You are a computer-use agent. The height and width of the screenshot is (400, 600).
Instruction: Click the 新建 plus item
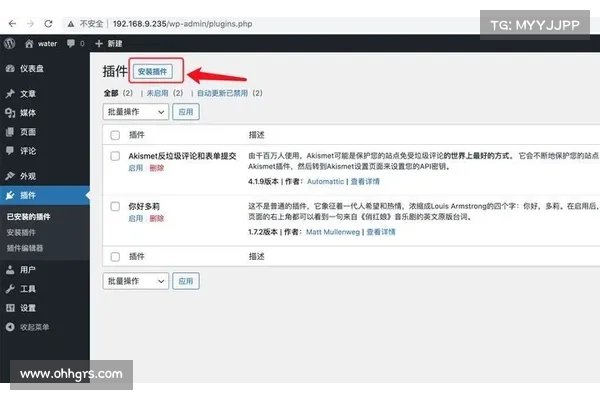pyautogui.click(x=109, y=44)
